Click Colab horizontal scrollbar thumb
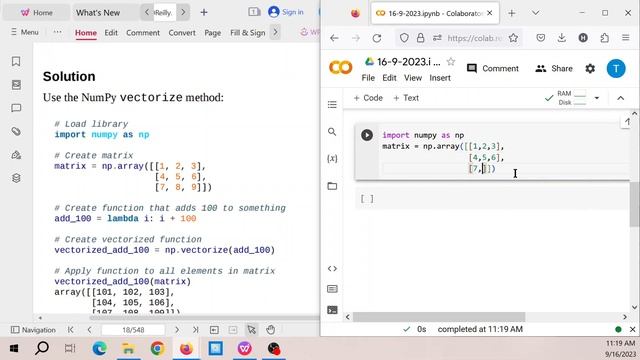Viewport: 640px width, 360px height. [439, 317]
